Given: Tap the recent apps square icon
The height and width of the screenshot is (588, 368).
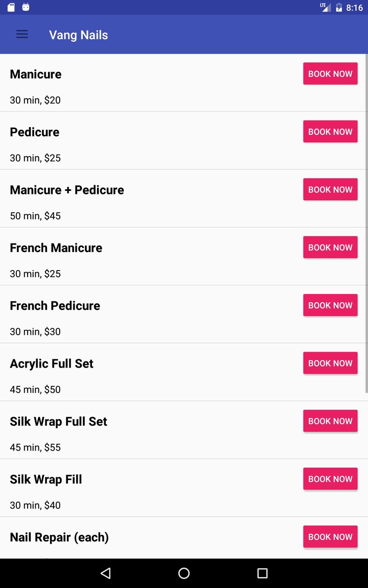Looking at the screenshot, I should (x=262, y=573).
